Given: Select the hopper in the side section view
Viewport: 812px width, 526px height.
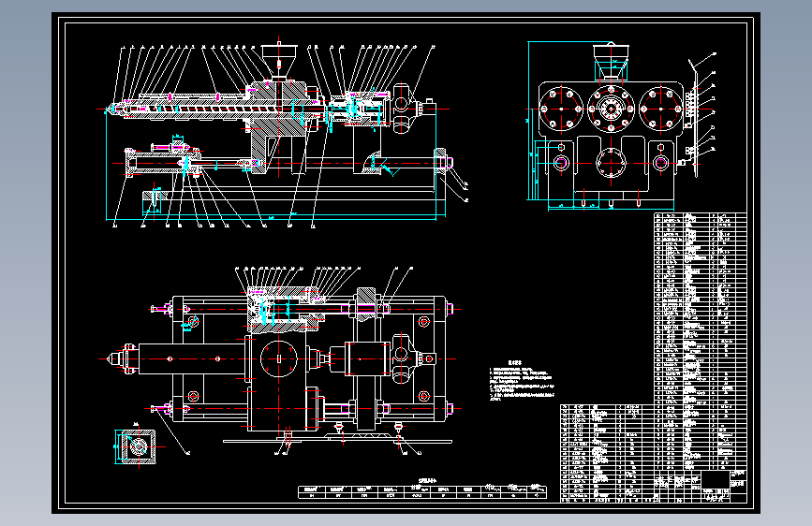Looking at the screenshot, I should pos(279,61).
